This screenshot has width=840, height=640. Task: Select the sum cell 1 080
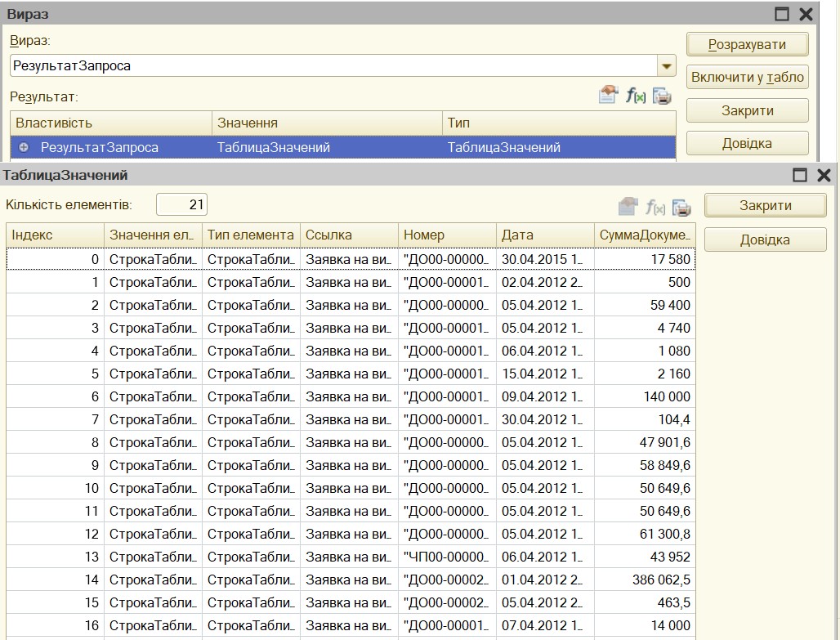tap(645, 351)
